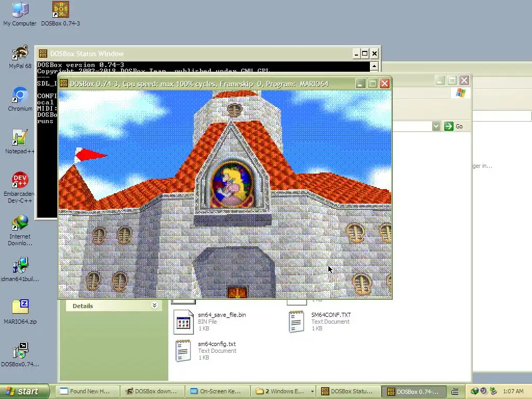Switch to On-Screen Keyboard taskbar button
This screenshot has height=399, width=532.
(218, 391)
